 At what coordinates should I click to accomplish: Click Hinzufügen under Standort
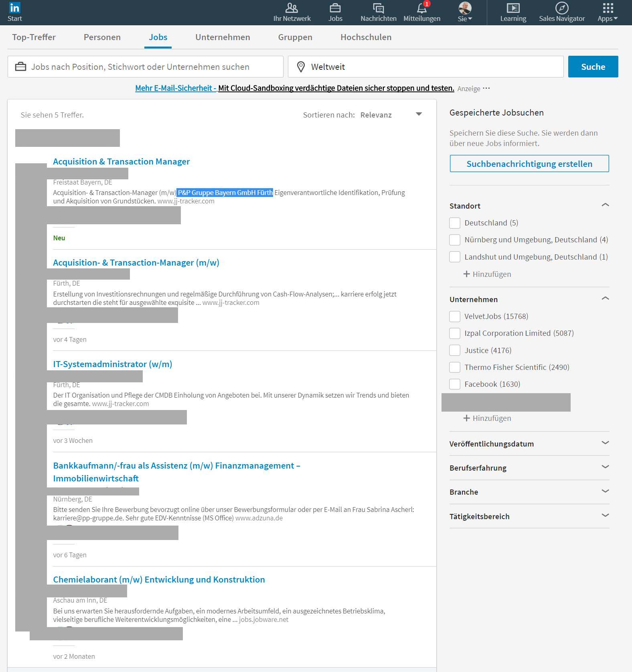487,274
